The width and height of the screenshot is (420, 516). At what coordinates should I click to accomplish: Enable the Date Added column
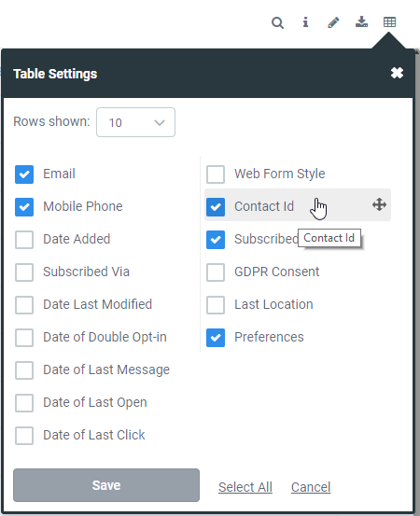click(x=24, y=239)
